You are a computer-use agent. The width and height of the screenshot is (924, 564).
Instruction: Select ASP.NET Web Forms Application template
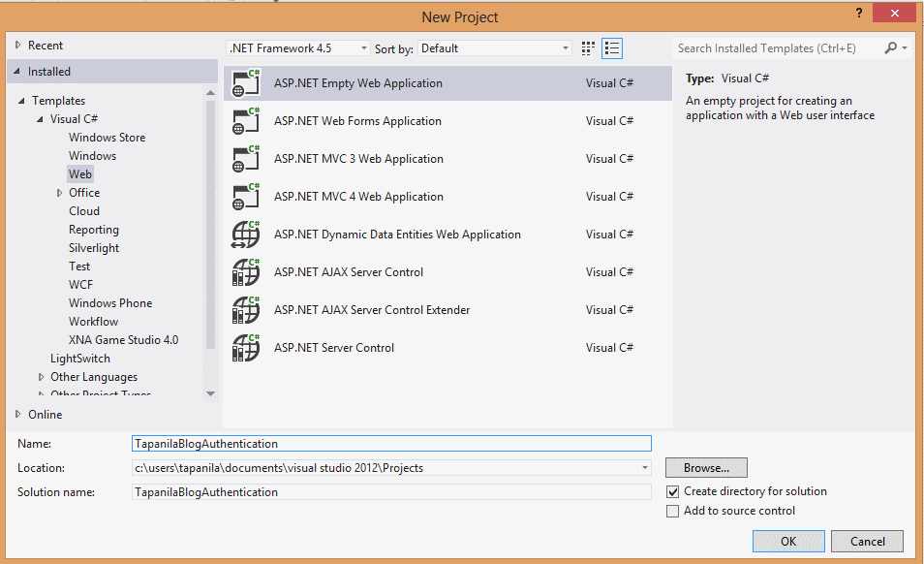(x=357, y=121)
